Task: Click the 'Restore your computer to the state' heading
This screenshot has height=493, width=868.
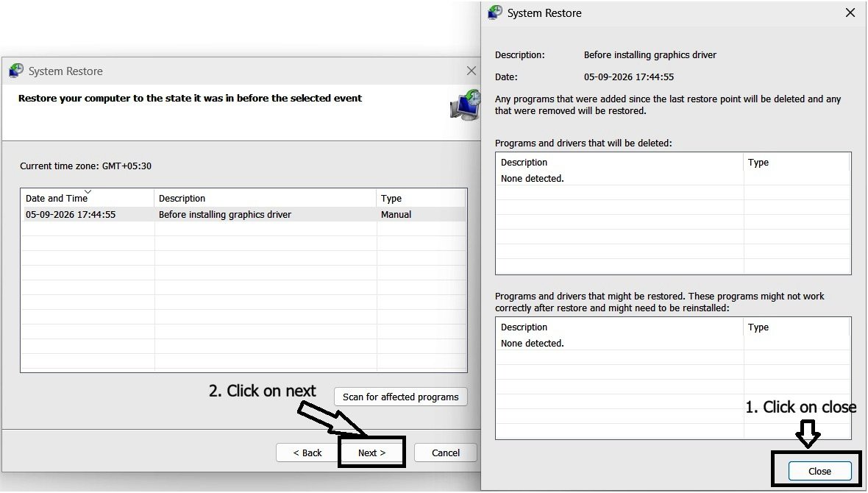Action: point(190,98)
